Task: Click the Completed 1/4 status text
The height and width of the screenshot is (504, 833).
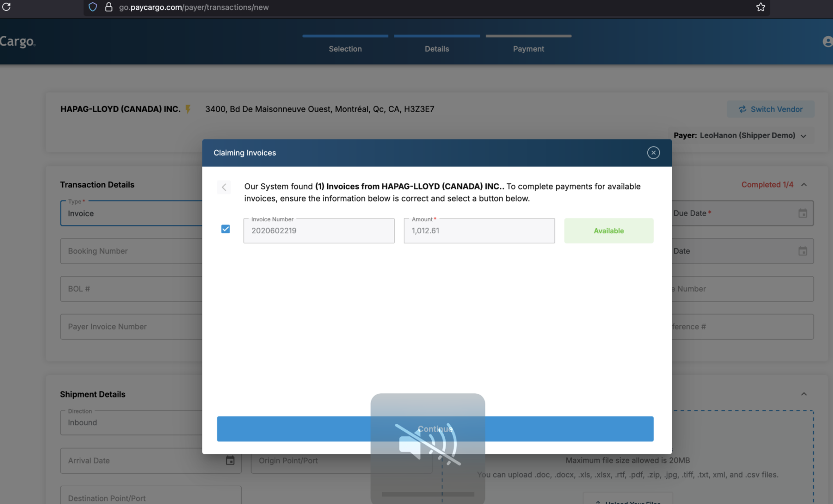Action: point(767,185)
